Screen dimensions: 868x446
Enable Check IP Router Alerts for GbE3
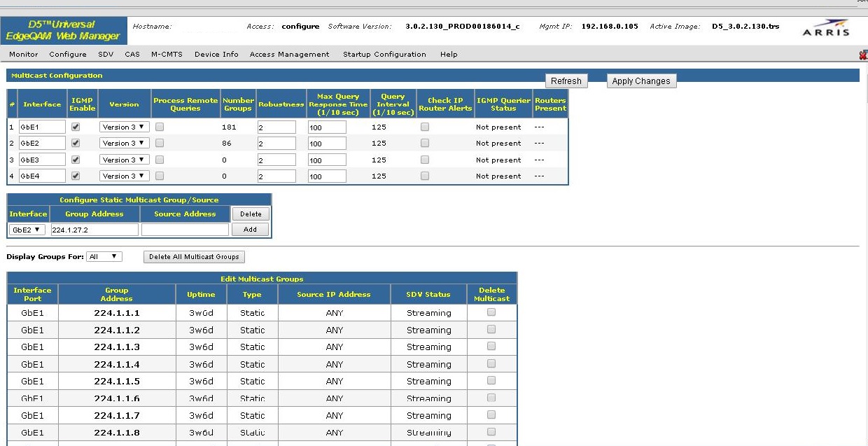point(424,160)
